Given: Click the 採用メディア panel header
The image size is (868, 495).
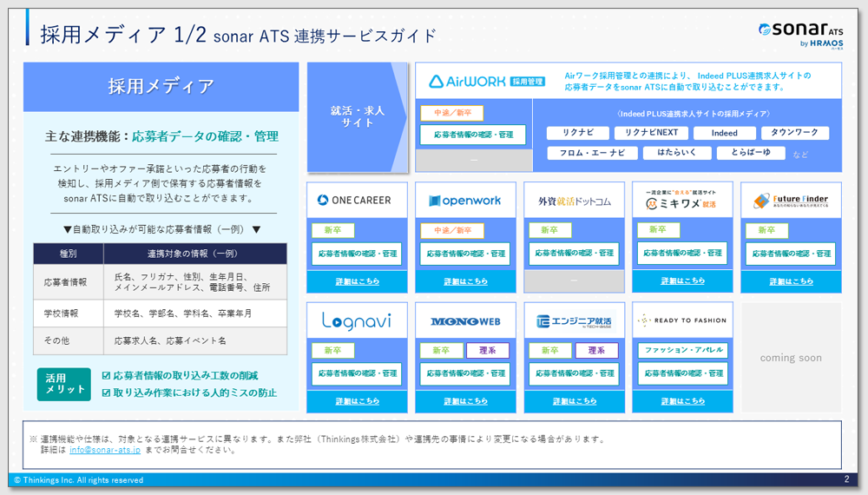Looking at the screenshot, I should 161,86.
